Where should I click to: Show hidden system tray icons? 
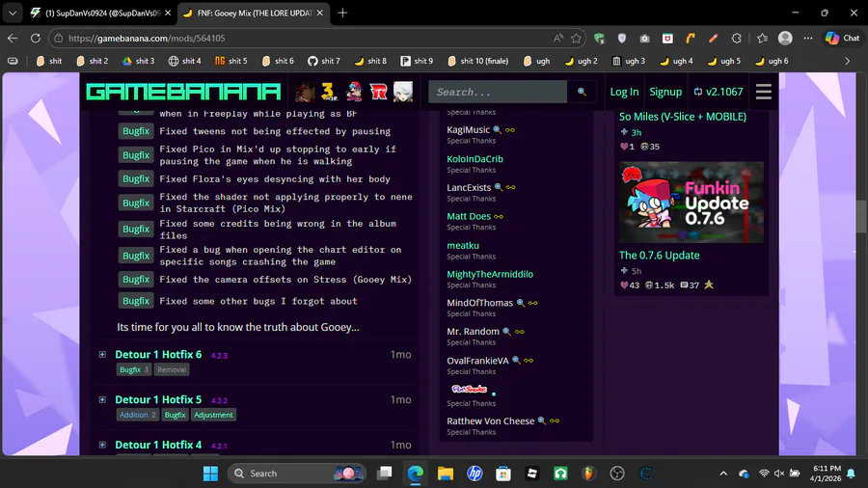click(x=723, y=474)
